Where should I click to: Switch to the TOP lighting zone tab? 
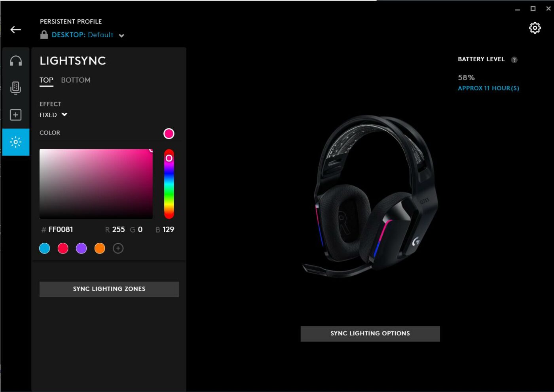46,80
